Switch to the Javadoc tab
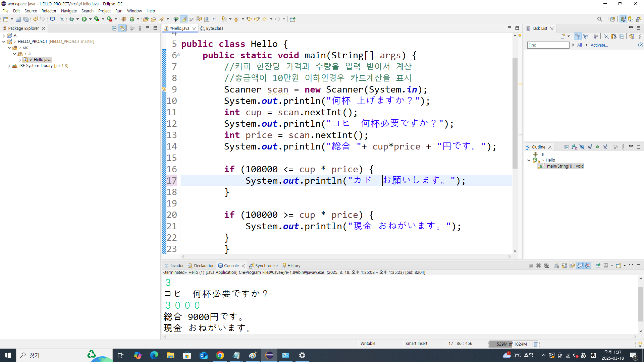Screen dimensions: 644x362 (x=174, y=266)
